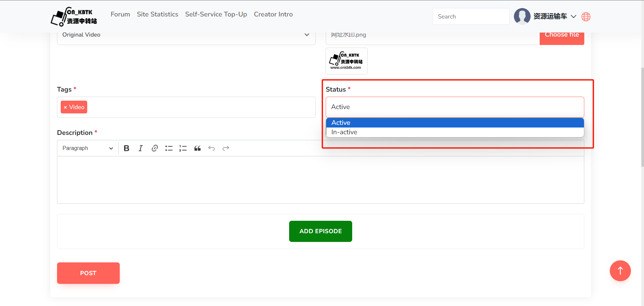644x306 pixels.
Task: Open the user account menu chevron
Action: pyautogui.click(x=574, y=16)
